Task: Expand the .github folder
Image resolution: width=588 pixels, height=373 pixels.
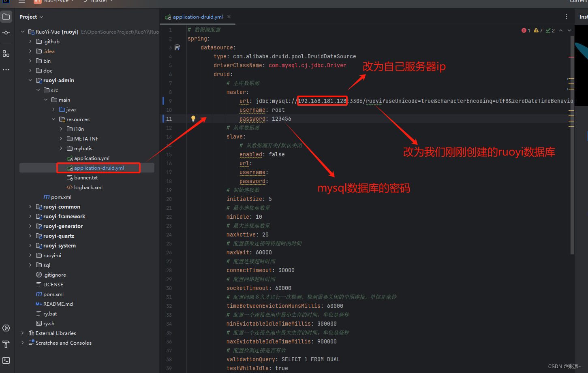Action: [30, 41]
